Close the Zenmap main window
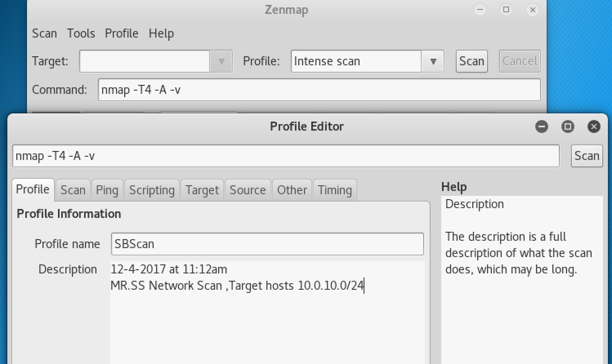This screenshot has width=612, height=364. tap(532, 10)
